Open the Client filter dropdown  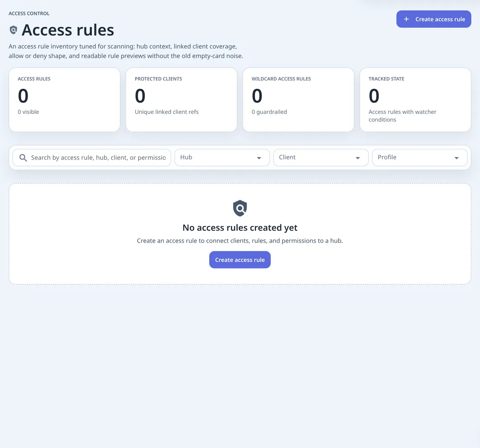[321, 158]
